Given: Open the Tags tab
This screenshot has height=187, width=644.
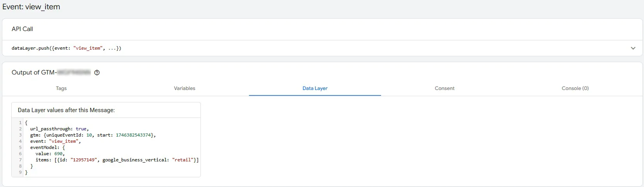Looking at the screenshot, I should 61,88.
